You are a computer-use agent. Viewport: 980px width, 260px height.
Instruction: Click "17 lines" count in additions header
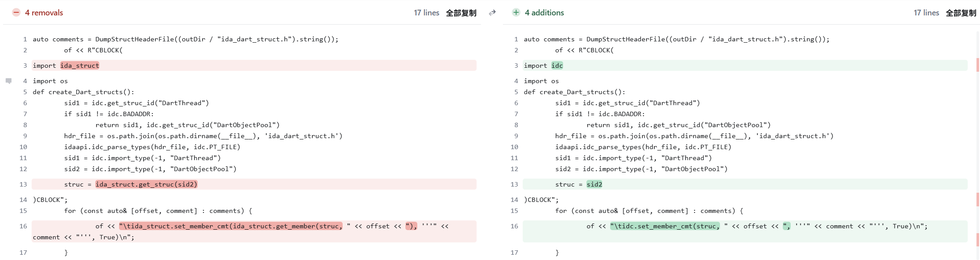(x=926, y=13)
